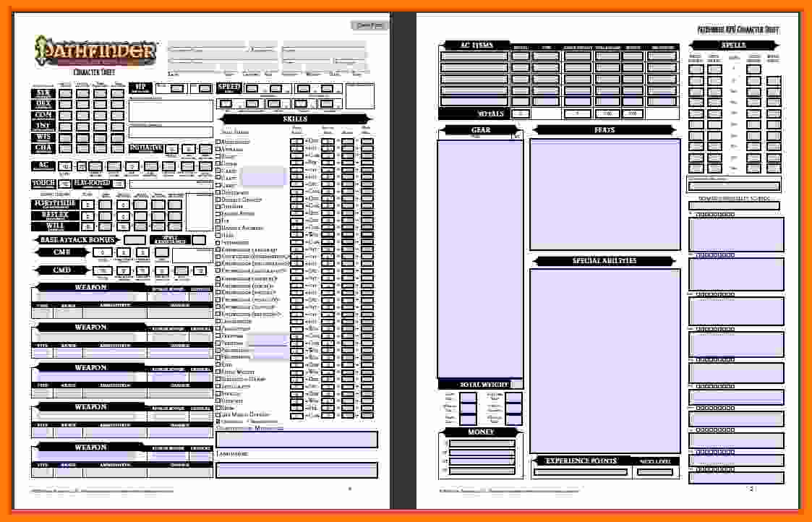Click the first AC Items name field
Screen dimensions: 812x522
pyautogui.click(x=474, y=56)
